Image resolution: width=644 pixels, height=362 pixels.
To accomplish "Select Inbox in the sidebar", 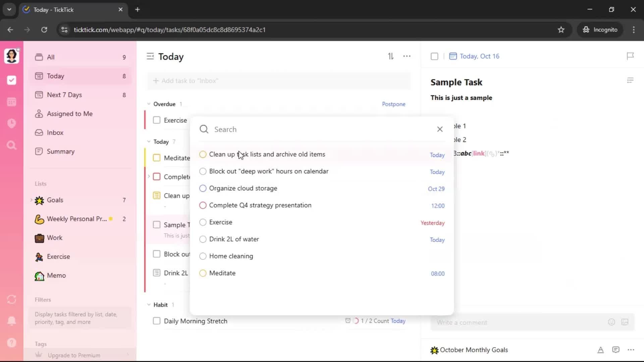I will [55, 133].
